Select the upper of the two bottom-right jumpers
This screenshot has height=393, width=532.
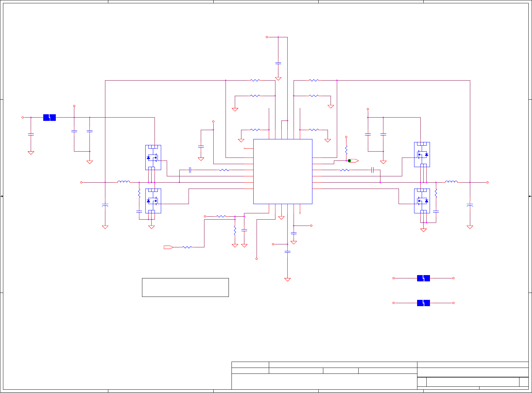pos(423,278)
